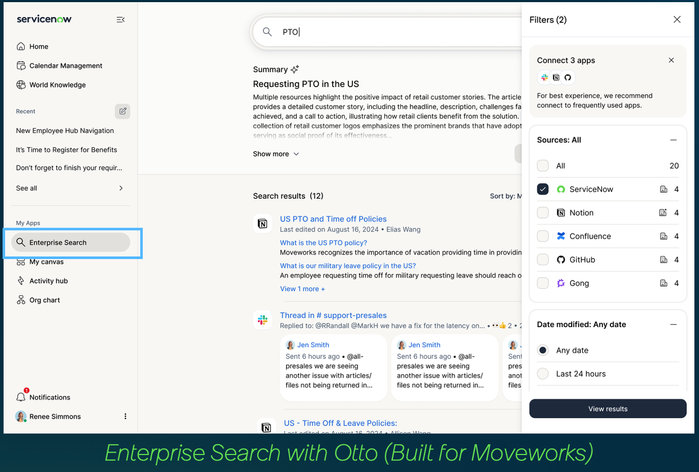Screen dimensions: 699x472
Task: Open recent item New Employee Hub Navigation
Action: point(65,131)
